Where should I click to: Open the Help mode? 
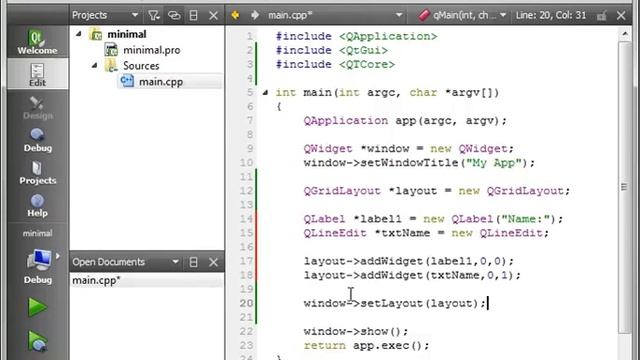(x=37, y=205)
